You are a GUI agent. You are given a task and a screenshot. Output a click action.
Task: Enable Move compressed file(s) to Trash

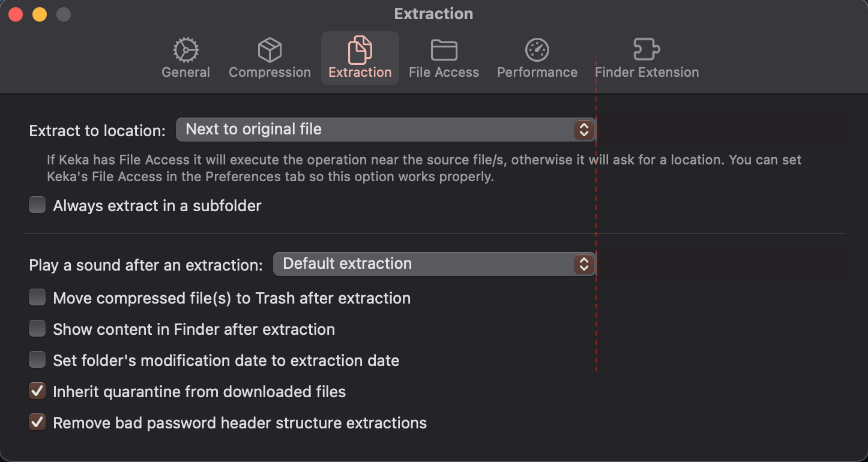click(x=37, y=298)
